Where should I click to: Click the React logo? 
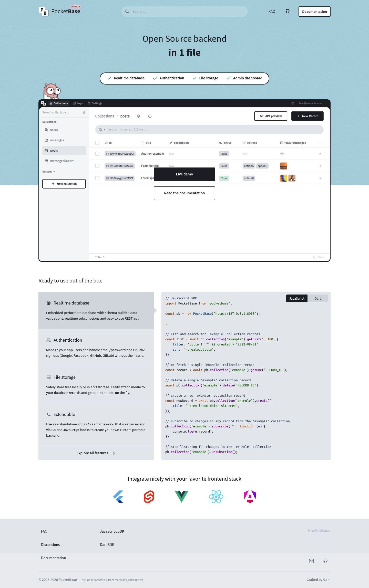pos(216,497)
